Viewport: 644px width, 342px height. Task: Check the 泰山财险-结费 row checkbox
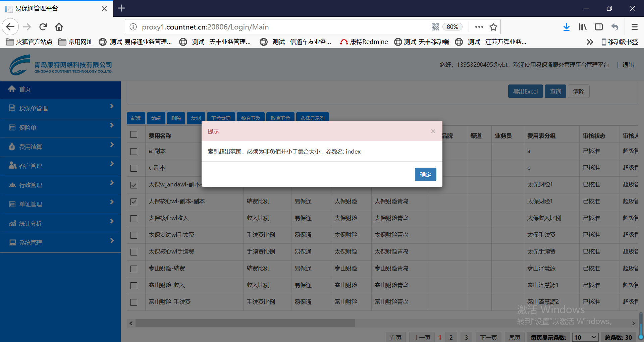point(134,269)
